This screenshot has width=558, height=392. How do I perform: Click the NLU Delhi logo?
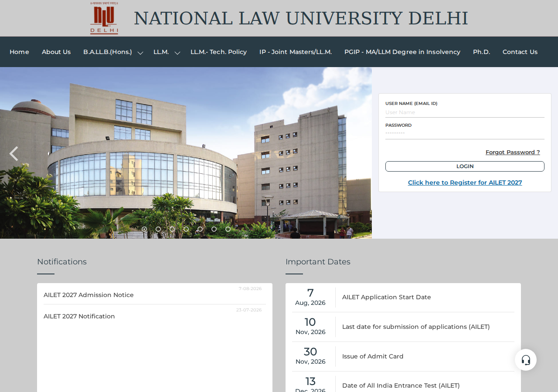tap(104, 18)
